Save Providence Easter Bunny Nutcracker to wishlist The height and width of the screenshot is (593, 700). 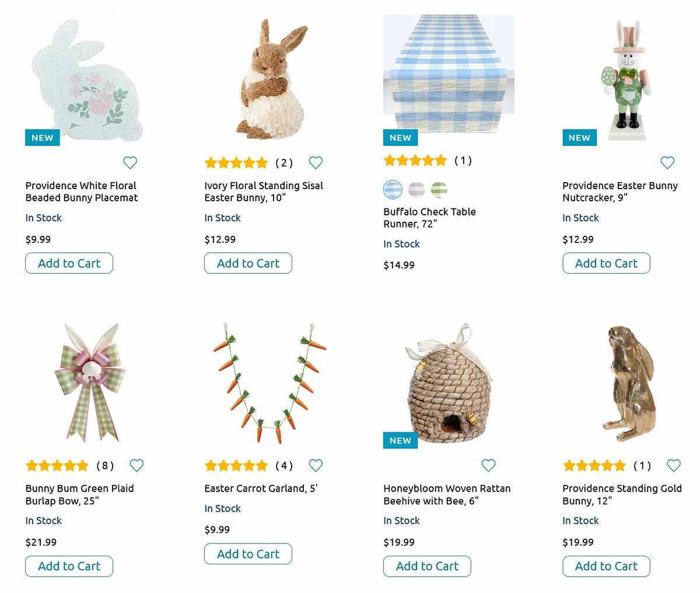click(667, 163)
